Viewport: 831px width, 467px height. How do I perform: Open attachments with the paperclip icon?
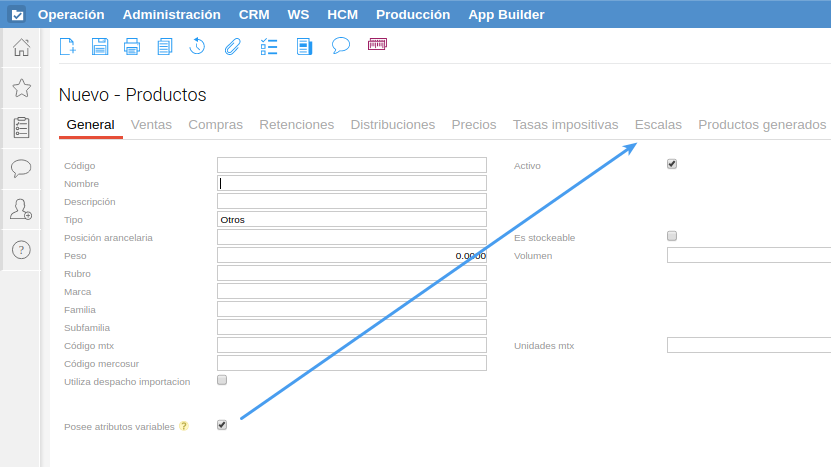click(232, 46)
